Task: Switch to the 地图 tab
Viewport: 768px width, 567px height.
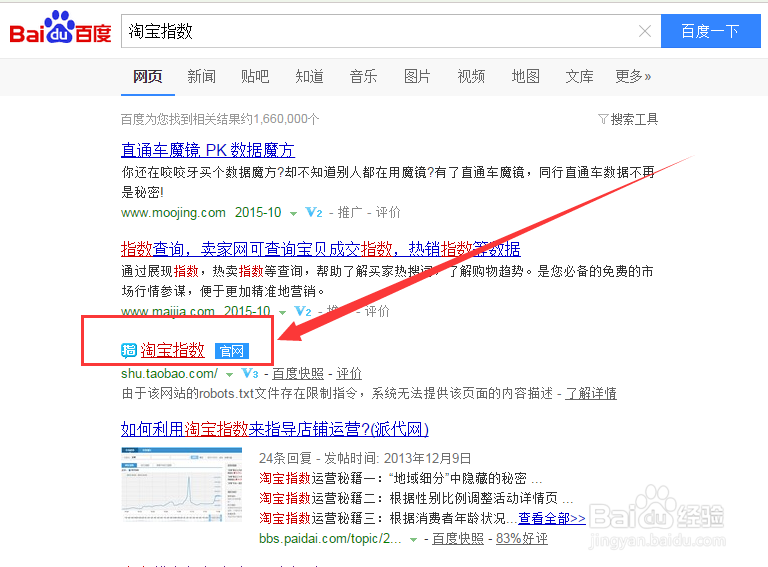Action: tap(526, 77)
